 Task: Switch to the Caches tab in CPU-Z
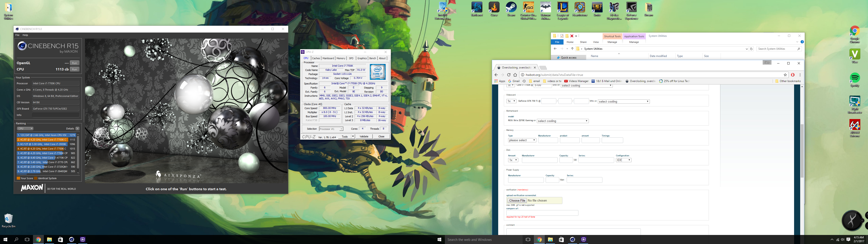click(x=316, y=58)
